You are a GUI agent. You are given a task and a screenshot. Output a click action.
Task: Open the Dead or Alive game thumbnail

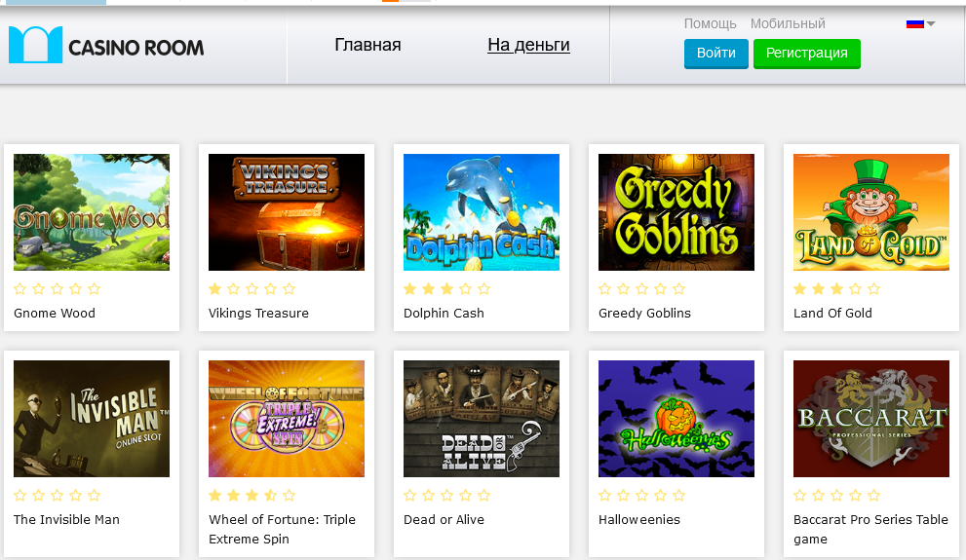click(482, 419)
